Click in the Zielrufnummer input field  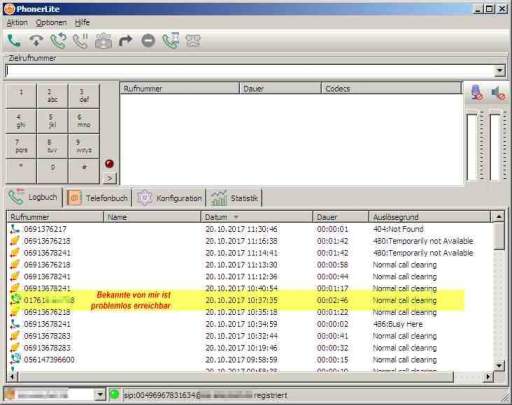click(x=250, y=71)
